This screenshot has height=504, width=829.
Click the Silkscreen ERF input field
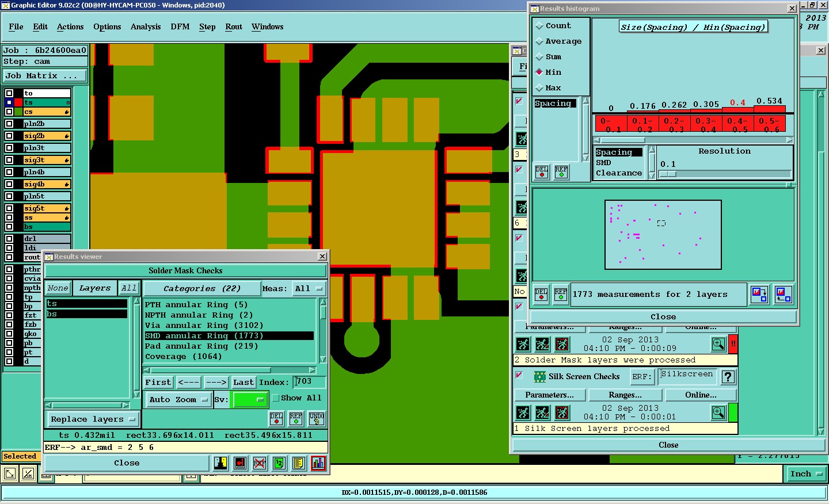click(687, 377)
